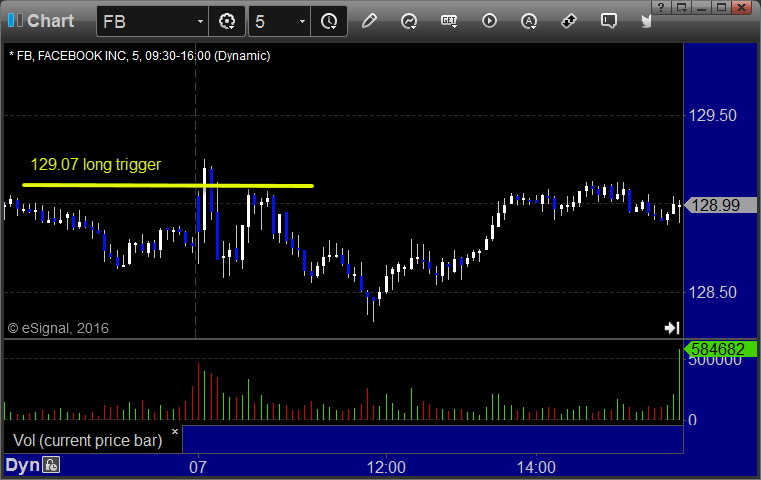Open chart settings gear icon
Viewport: 761px width, 480px height.
227,21
